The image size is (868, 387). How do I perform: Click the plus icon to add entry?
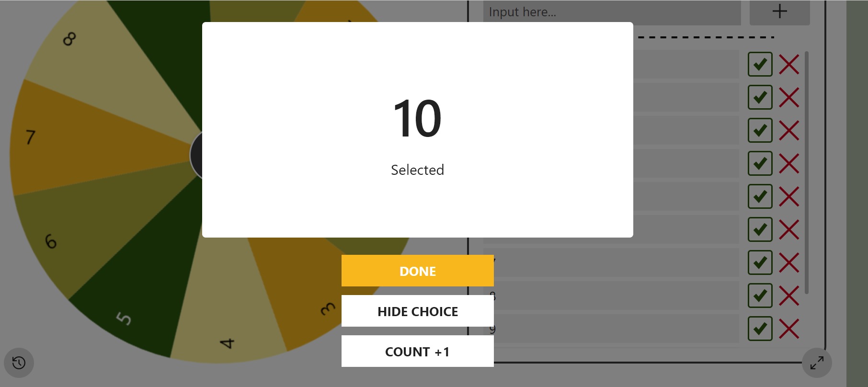(779, 11)
